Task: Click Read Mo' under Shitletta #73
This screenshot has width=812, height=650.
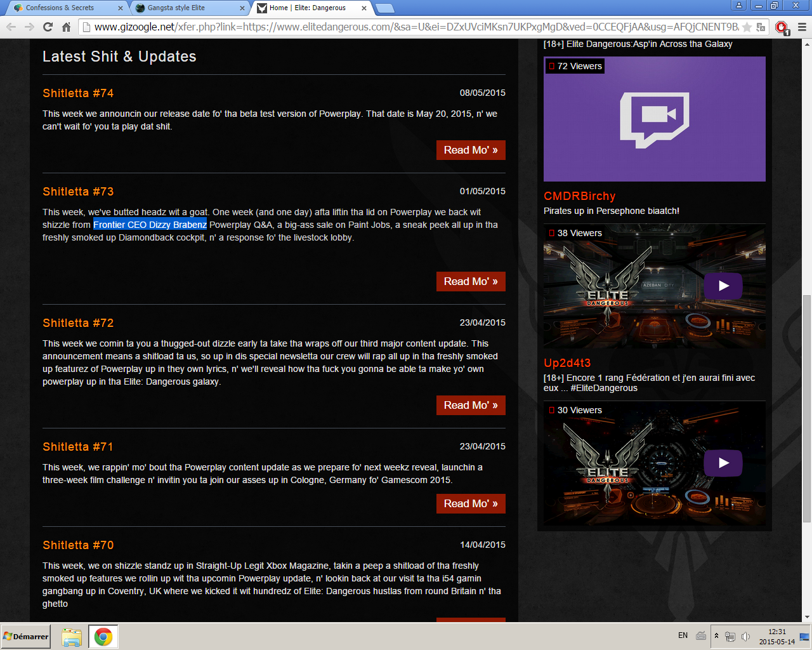Action: (x=471, y=281)
